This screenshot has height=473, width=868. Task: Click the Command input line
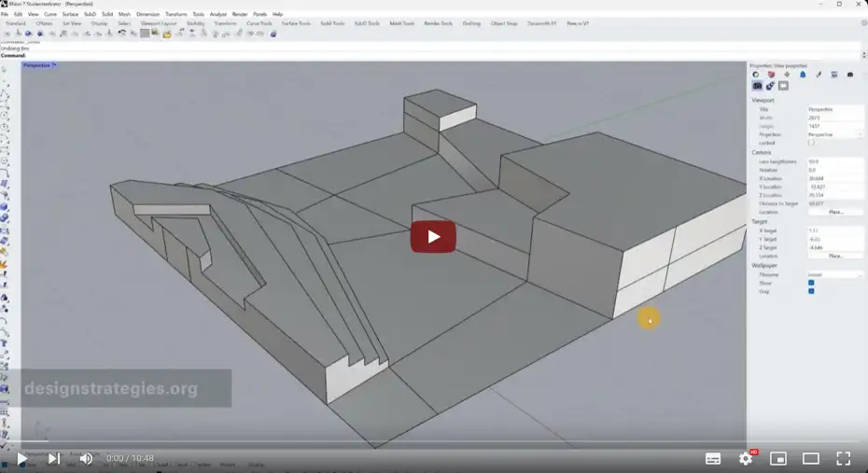pos(432,55)
